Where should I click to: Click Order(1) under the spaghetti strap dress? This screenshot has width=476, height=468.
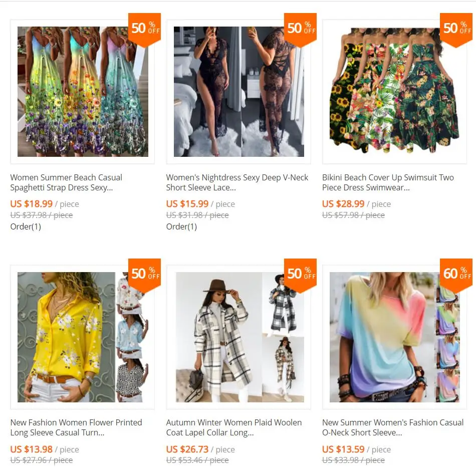point(26,226)
